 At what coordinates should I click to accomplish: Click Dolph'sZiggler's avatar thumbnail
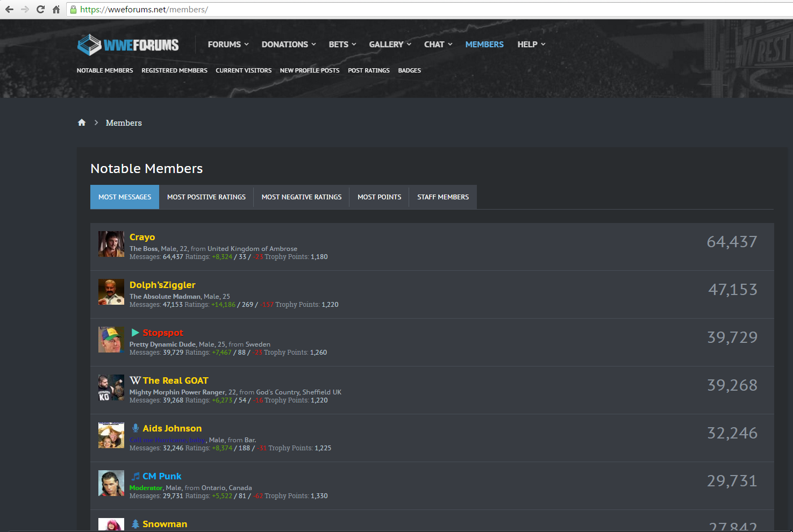coord(111,292)
